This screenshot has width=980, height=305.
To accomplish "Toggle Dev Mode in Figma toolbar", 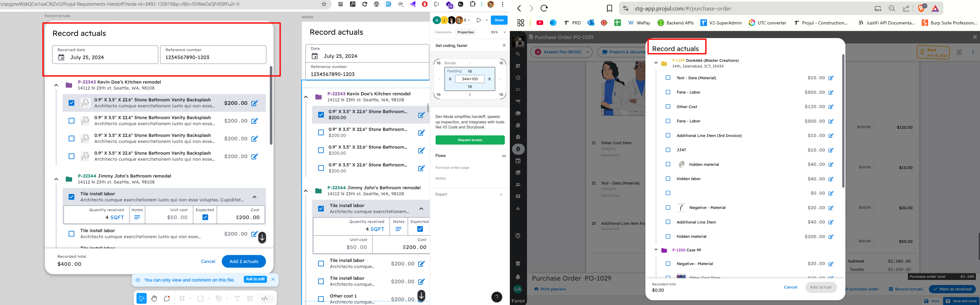I will click(x=265, y=299).
